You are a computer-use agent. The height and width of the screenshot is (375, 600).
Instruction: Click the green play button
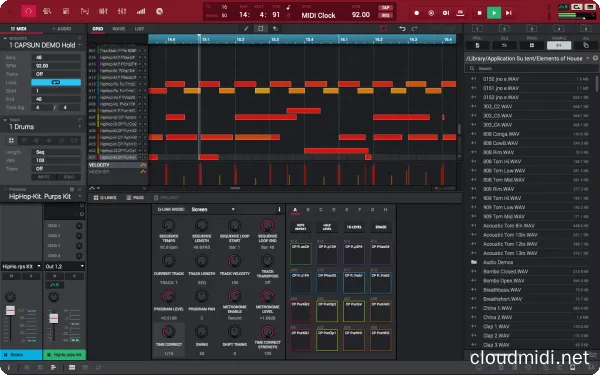(494, 13)
